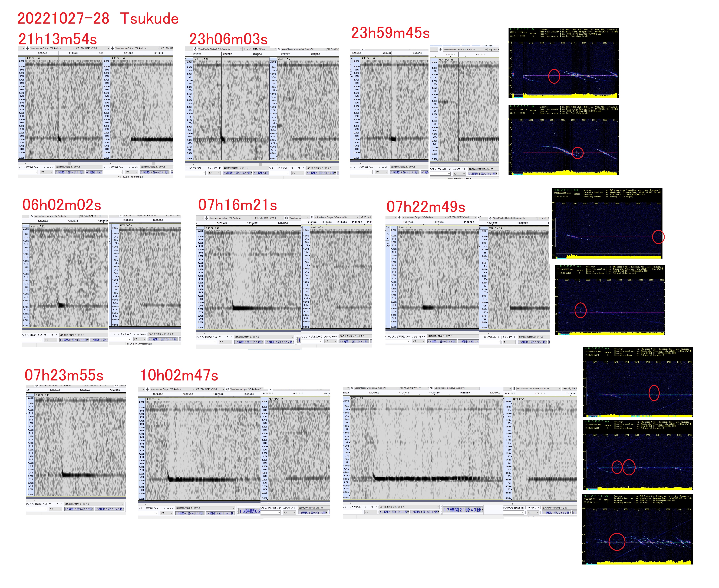Viewport: 719px width, 588px height.
Task: Click microphone icon in 23h06m03s left panel
Action: [x=195, y=49]
